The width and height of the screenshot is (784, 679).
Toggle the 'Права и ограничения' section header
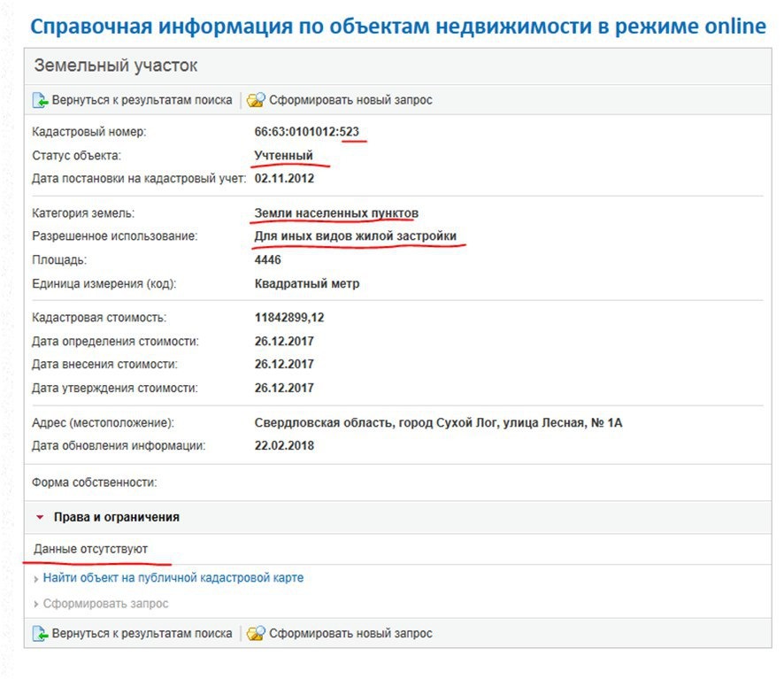(x=116, y=517)
